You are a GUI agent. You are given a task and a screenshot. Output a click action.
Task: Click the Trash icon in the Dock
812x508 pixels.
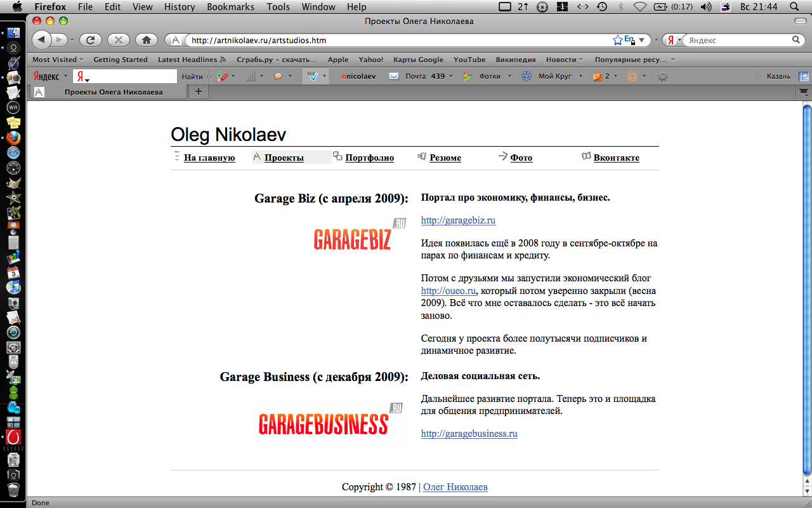coord(13,488)
